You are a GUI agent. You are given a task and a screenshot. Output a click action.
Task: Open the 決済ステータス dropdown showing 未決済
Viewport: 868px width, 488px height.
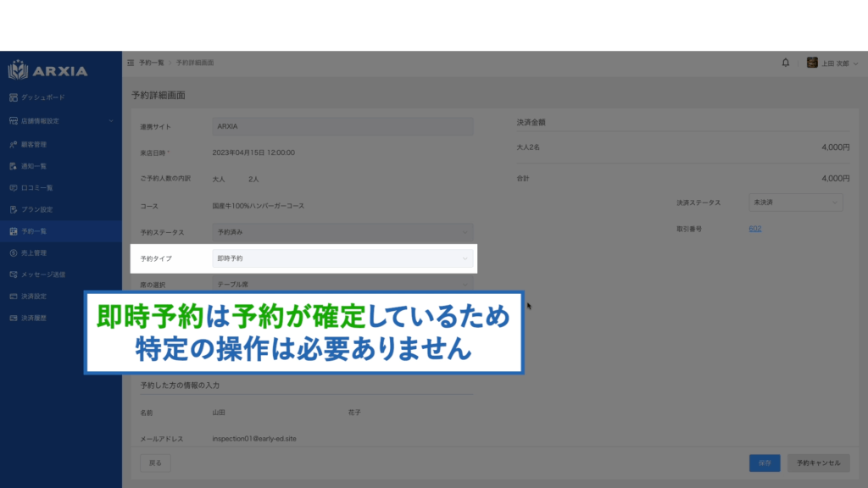point(795,203)
